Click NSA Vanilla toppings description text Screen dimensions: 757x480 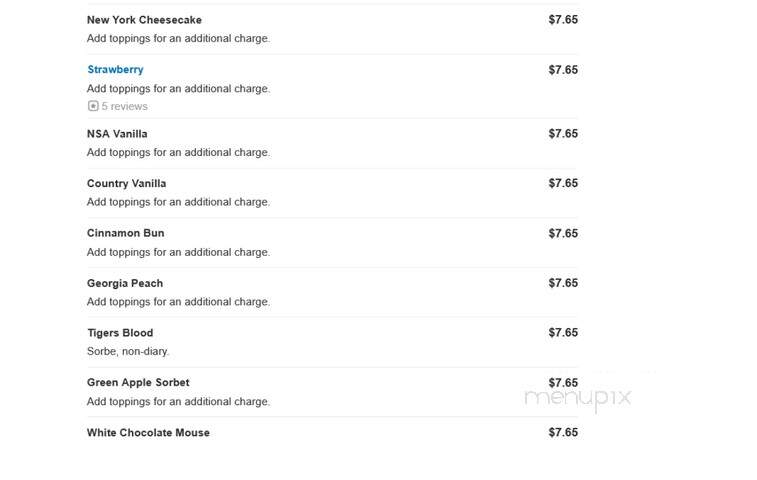[179, 153]
